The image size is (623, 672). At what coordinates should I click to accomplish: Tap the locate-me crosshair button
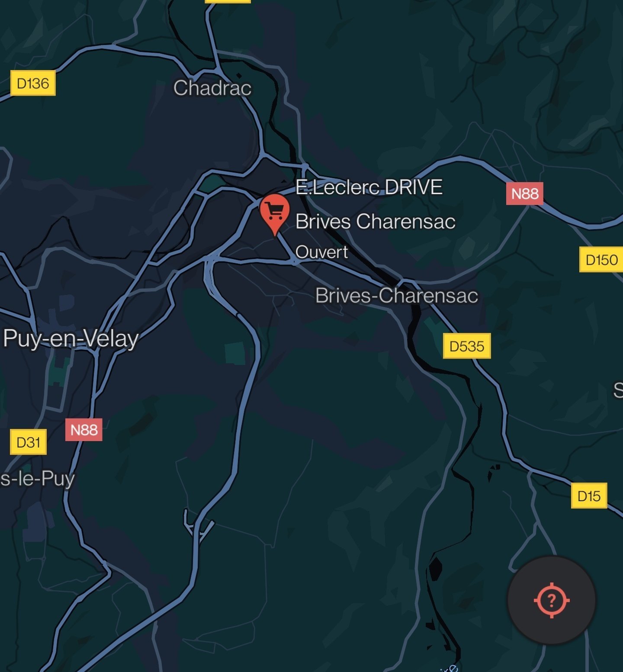(x=552, y=600)
